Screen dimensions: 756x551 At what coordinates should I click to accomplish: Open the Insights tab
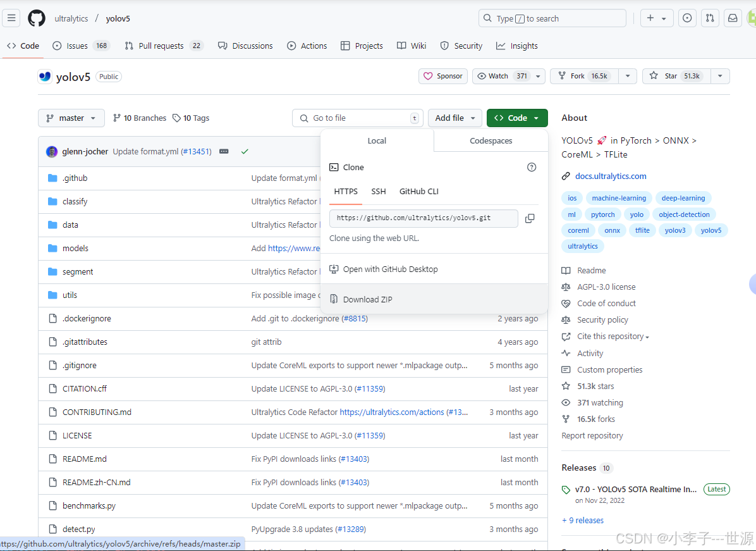(516, 46)
